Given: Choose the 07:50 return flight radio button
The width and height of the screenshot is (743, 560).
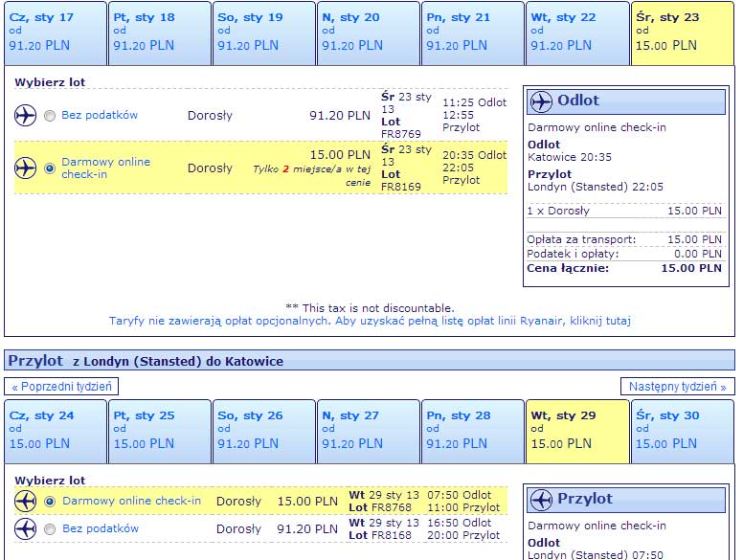Looking at the screenshot, I should click(x=50, y=502).
